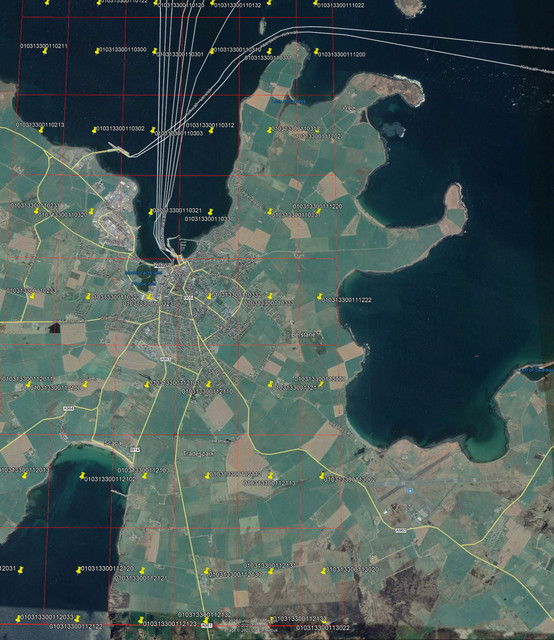Click the pushpin labeled 010313300112013
This screenshot has height=640, width=554.
(24, 475)
